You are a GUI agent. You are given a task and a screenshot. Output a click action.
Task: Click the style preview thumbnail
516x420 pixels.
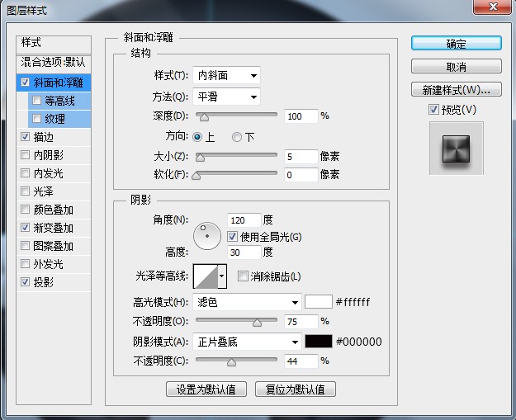456,149
